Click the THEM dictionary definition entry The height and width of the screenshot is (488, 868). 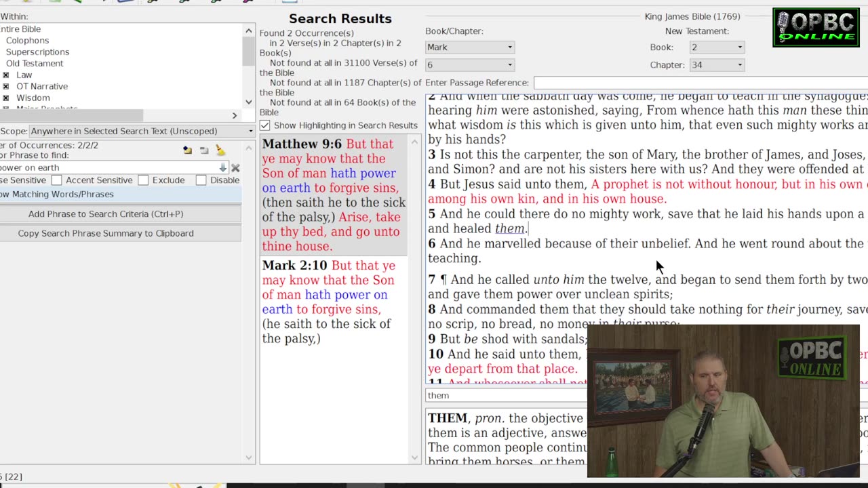point(507,440)
